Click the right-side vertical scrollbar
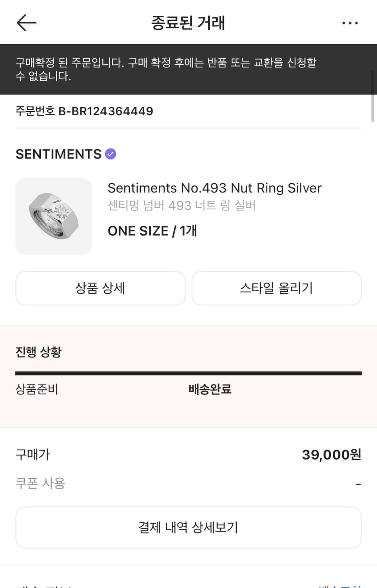Image resolution: width=377 pixels, height=588 pixels. point(373,96)
